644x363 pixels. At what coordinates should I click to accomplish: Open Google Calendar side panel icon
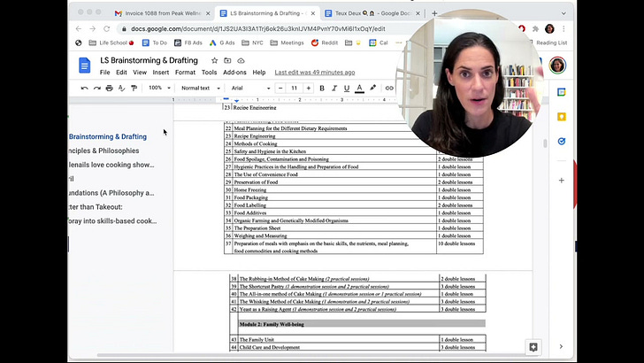click(562, 92)
